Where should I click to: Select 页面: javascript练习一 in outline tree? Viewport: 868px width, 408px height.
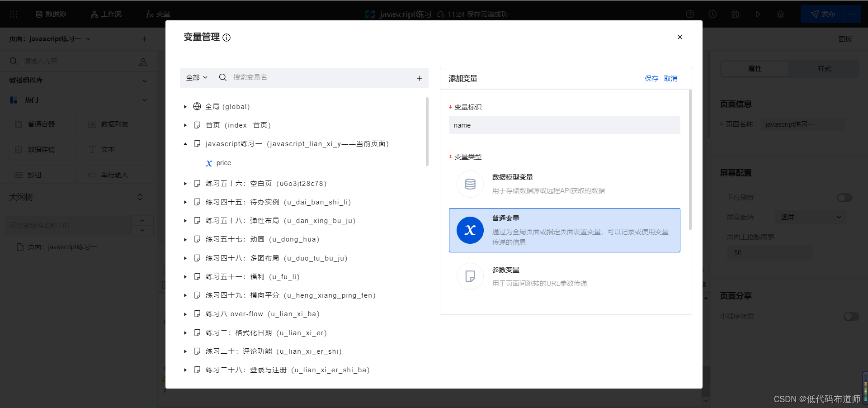point(62,247)
